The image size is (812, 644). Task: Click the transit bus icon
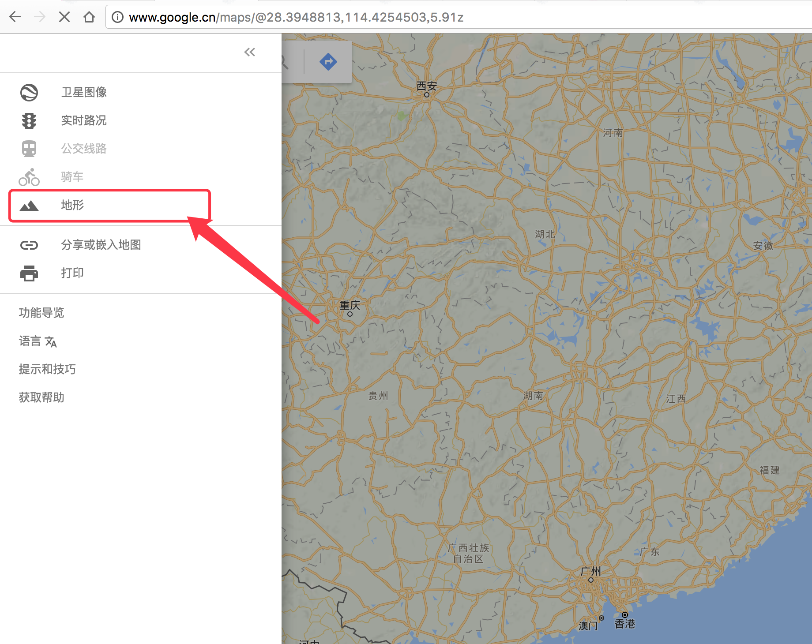click(x=29, y=149)
